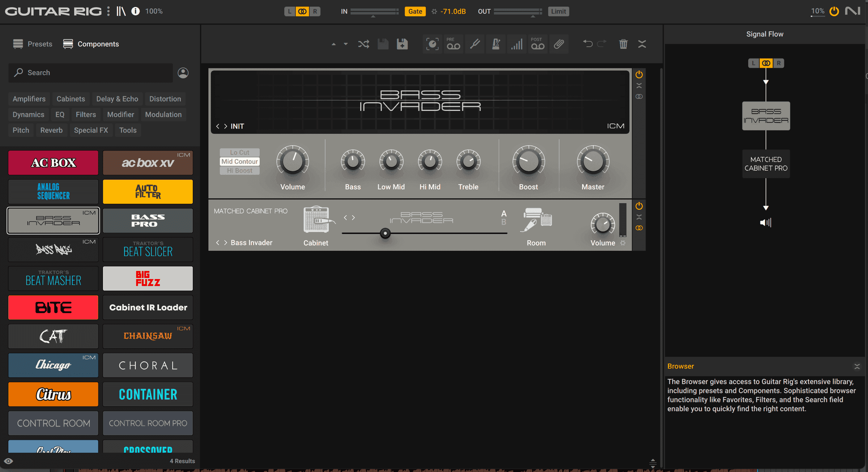Click the paperclip attachment icon
Image resolution: width=868 pixels, height=472 pixels.
tap(559, 44)
